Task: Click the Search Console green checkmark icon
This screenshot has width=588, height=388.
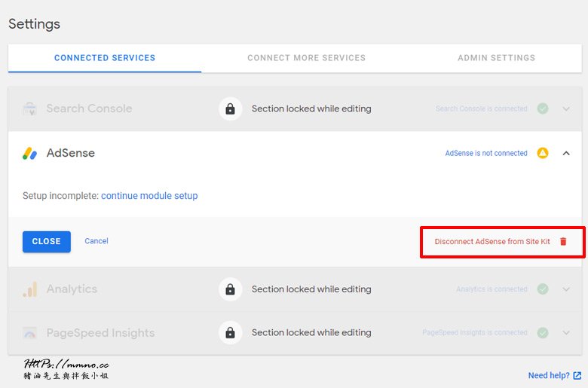Action: [x=543, y=108]
